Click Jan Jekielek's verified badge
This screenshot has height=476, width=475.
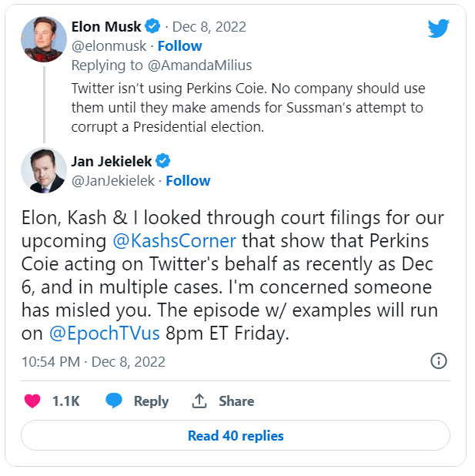click(x=163, y=161)
